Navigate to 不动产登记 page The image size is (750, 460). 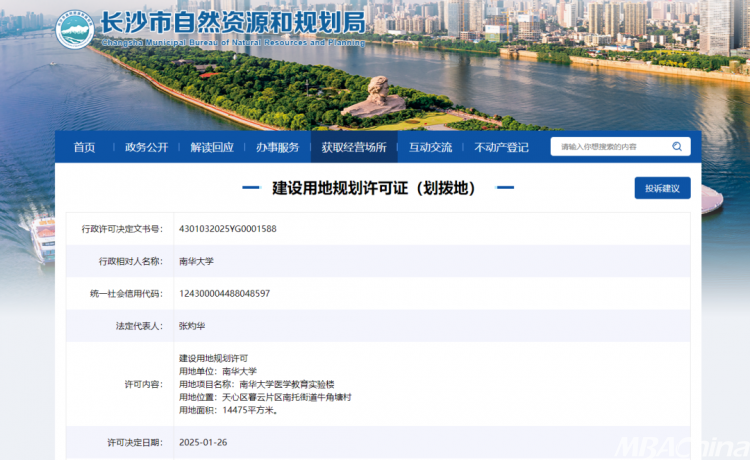[x=501, y=147]
